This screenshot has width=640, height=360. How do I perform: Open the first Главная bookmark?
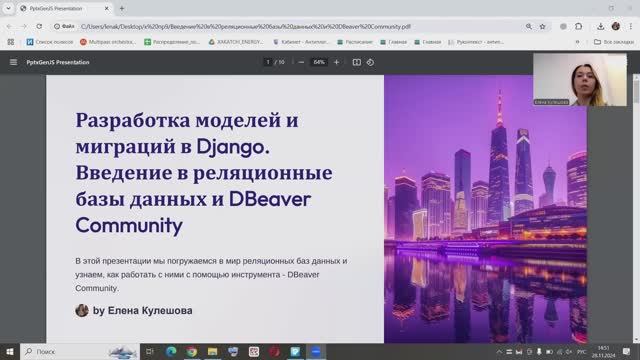[393, 42]
